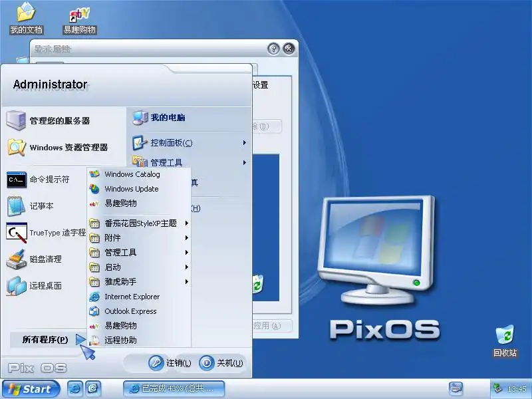Select the 所有程序(P) label
Image resolution: width=532 pixels, height=399 pixels.
point(45,340)
